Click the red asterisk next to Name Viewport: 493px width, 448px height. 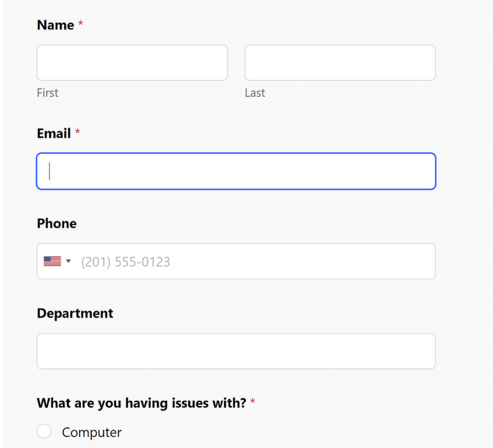(x=80, y=23)
